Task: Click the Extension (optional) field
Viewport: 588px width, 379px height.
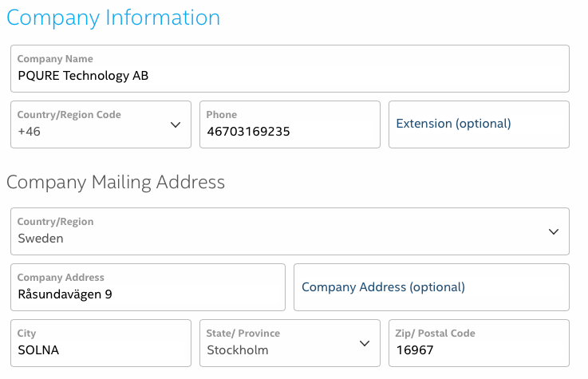Action: tap(479, 124)
